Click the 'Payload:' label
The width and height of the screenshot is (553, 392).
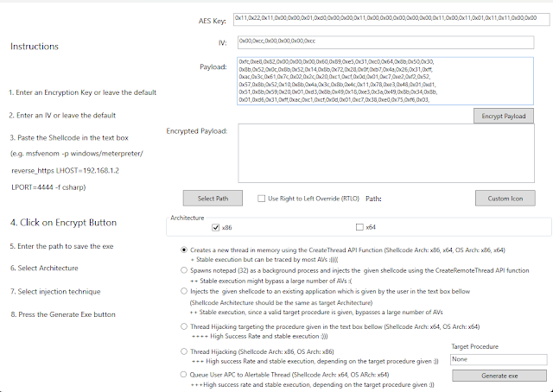click(x=213, y=67)
